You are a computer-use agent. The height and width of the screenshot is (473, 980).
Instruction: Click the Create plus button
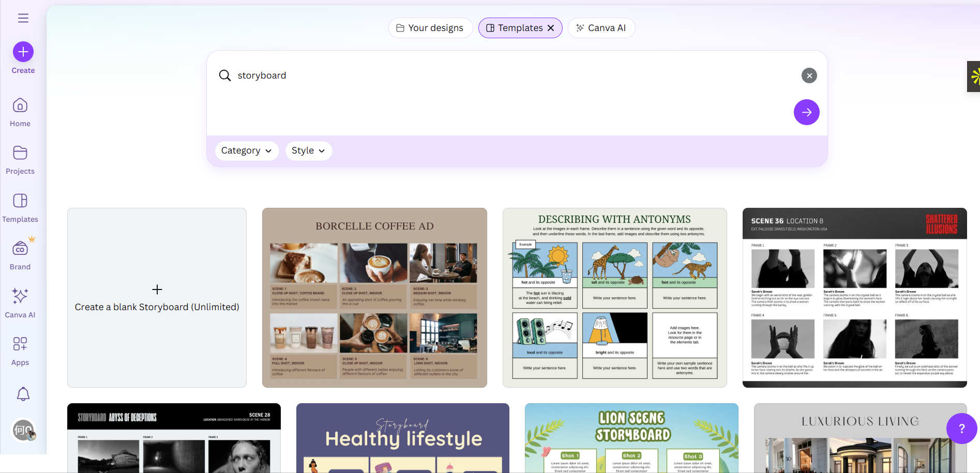click(23, 52)
